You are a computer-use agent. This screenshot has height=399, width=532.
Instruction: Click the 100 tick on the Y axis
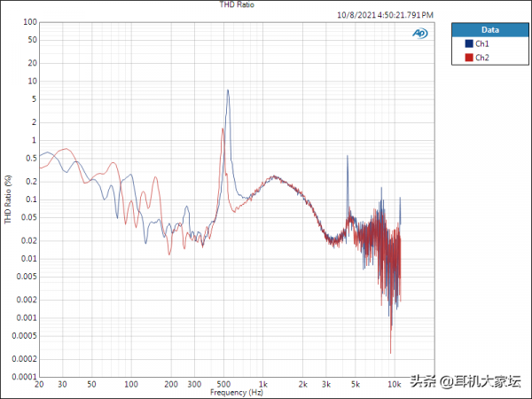point(30,22)
